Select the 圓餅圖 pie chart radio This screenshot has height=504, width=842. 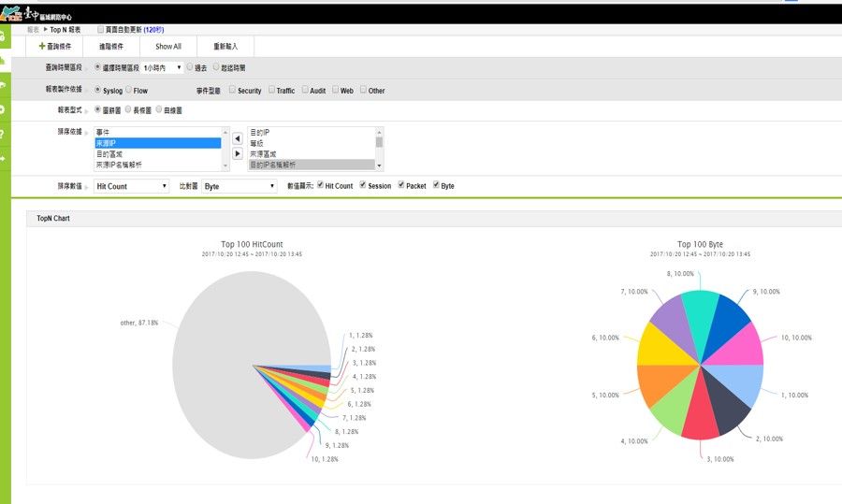97,109
